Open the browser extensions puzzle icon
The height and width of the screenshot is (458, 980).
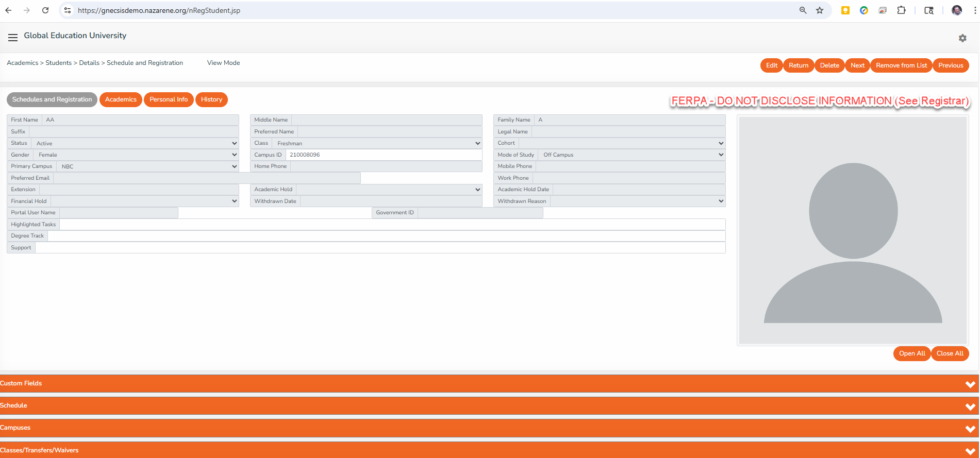tap(901, 10)
